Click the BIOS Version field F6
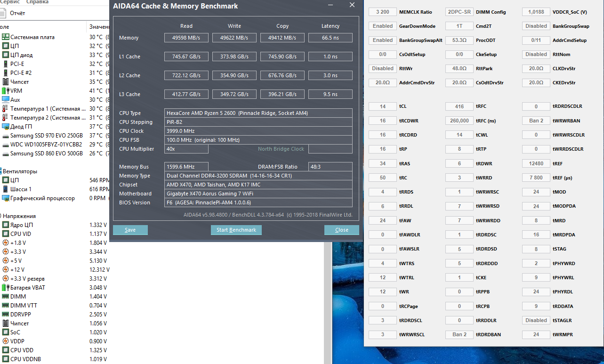The width and height of the screenshot is (604, 364). [x=258, y=202]
